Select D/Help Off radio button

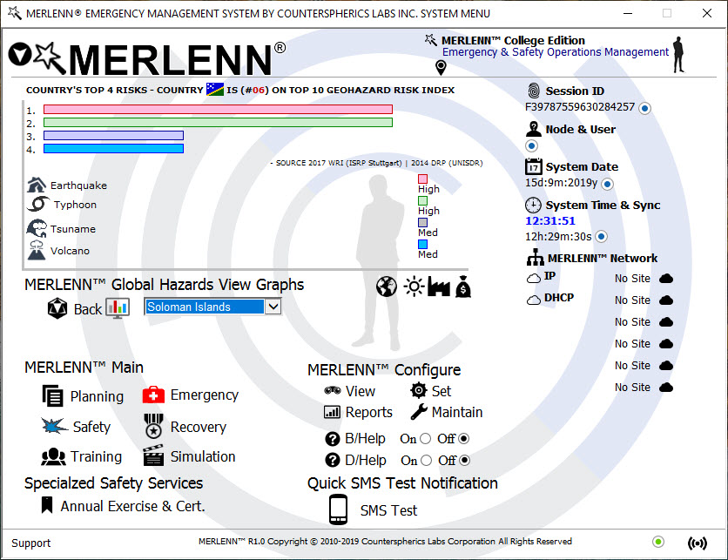pyautogui.click(x=465, y=460)
